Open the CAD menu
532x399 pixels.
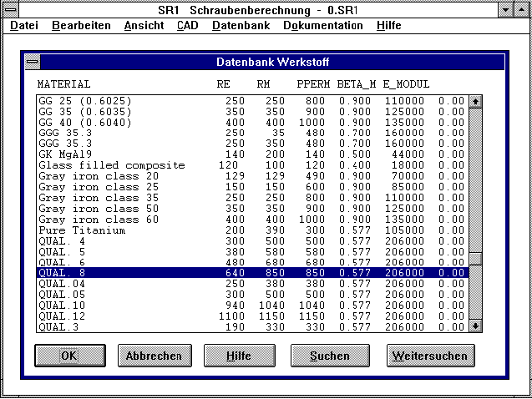click(x=188, y=26)
